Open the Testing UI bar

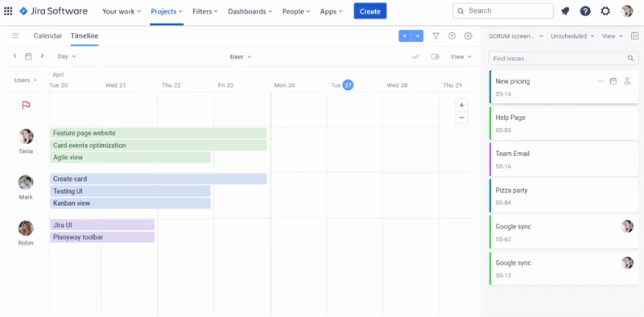[x=130, y=191]
